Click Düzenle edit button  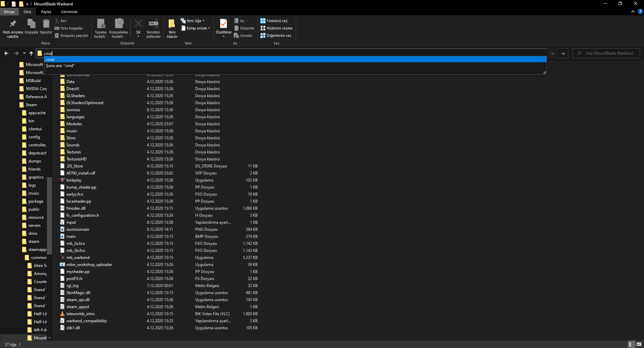pos(244,28)
